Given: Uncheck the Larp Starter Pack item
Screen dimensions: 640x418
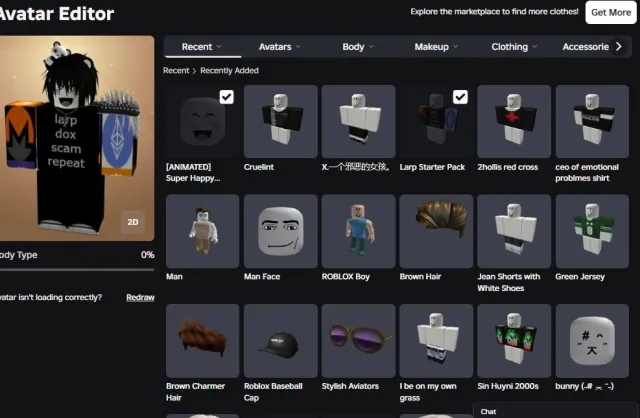Looking at the screenshot, I should [x=460, y=97].
